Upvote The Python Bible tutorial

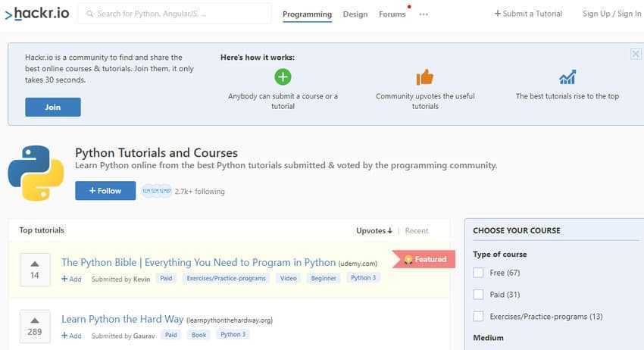[x=35, y=270]
